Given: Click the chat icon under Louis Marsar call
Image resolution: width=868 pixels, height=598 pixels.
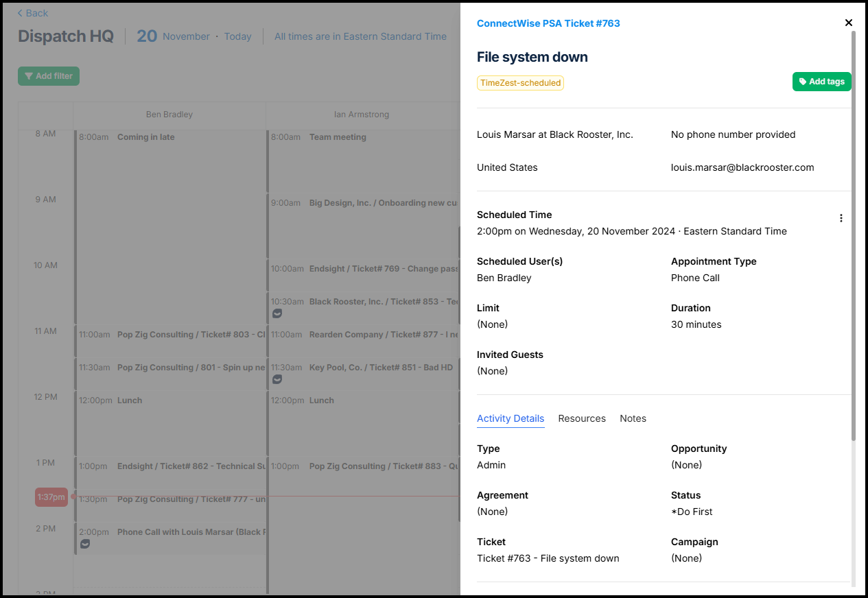Looking at the screenshot, I should pos(85,544).
